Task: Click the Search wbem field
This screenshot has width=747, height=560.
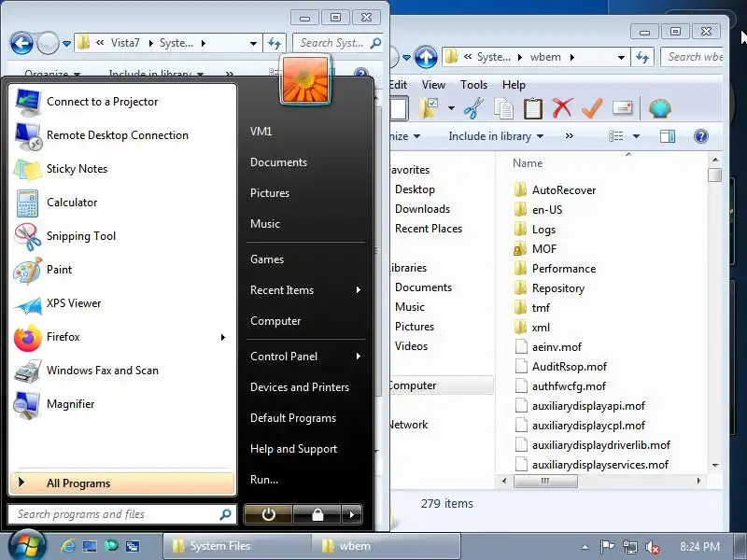Action: (694, 57)
